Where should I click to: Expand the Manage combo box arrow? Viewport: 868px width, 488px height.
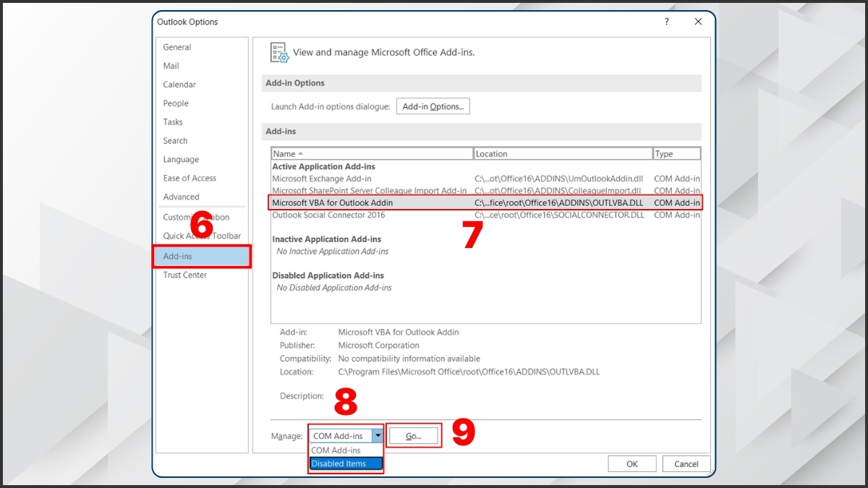(377, 436)
